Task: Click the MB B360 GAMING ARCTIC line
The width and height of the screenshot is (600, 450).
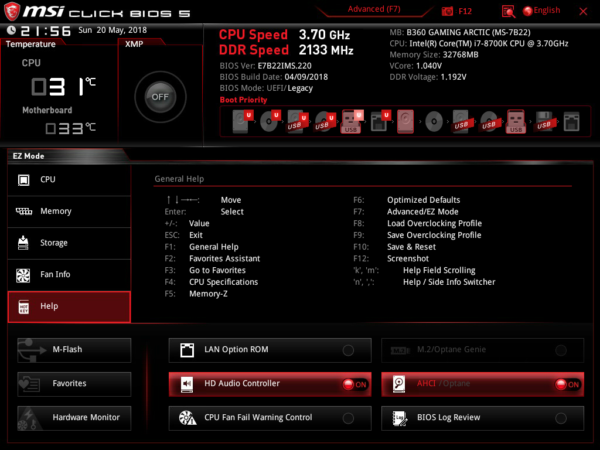Action: coord(460,32)
